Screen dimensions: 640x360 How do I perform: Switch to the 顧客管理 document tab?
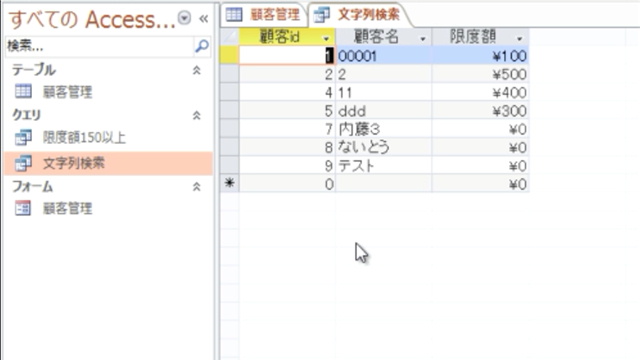tap(264, 15)
